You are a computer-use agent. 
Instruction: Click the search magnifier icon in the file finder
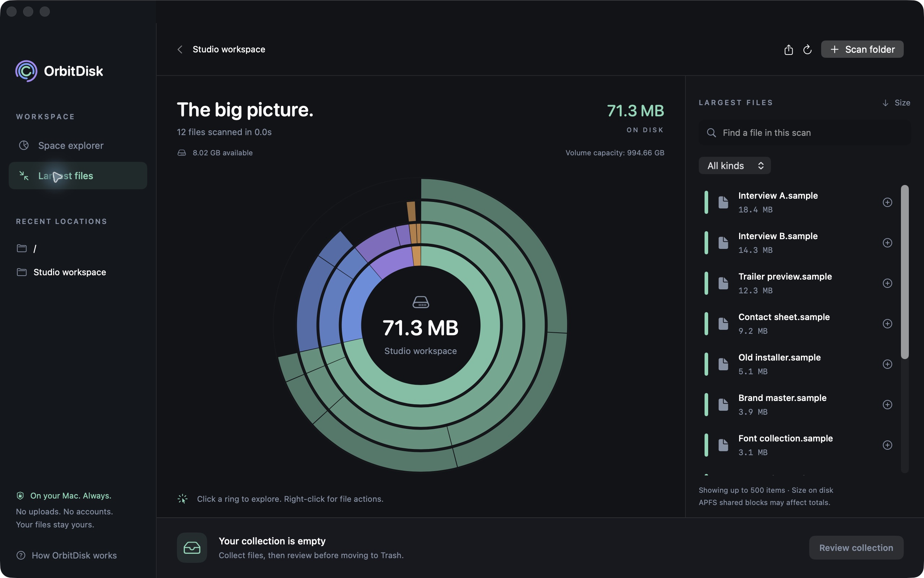coord(711,133)
